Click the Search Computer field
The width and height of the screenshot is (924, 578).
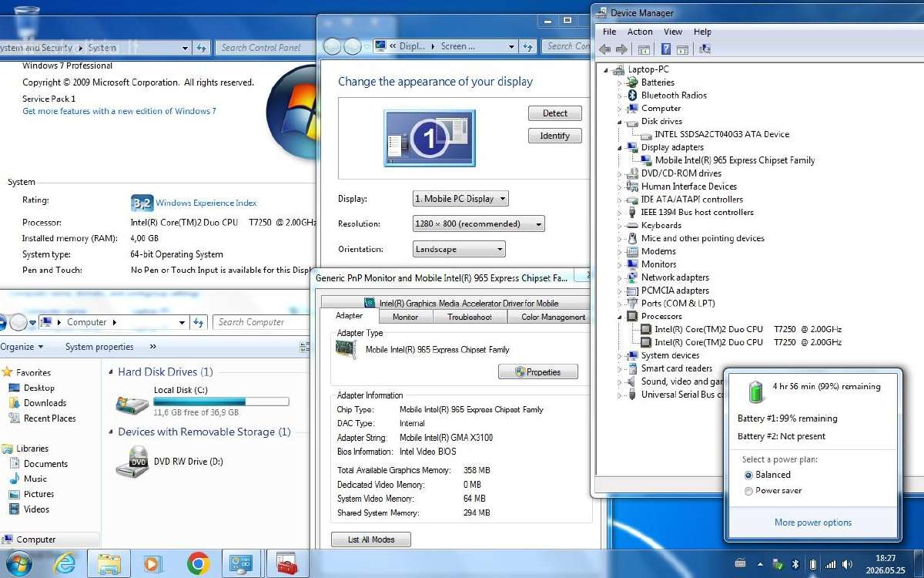261,322
